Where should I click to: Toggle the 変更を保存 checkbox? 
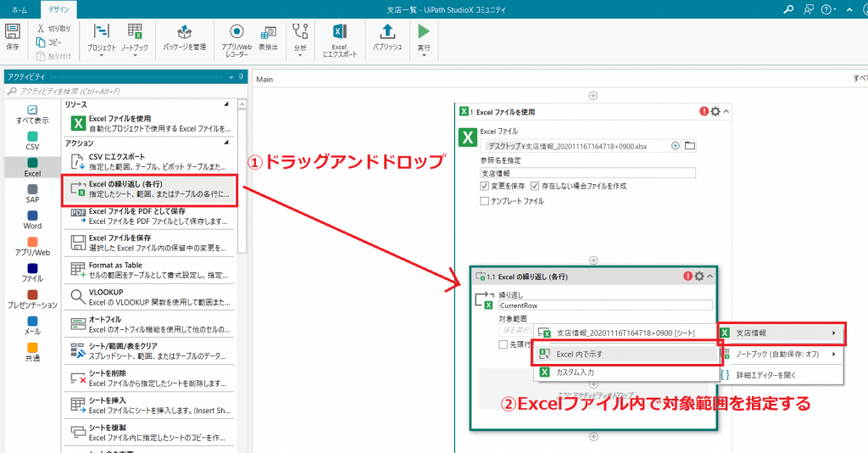tap(484, 186)
